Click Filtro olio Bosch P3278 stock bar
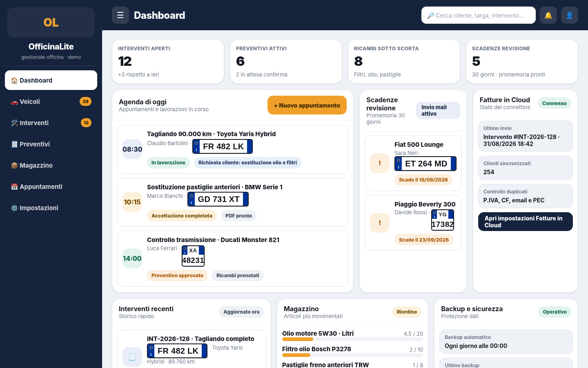The width and height of the screenshot is (588, 368). (352, 355)
